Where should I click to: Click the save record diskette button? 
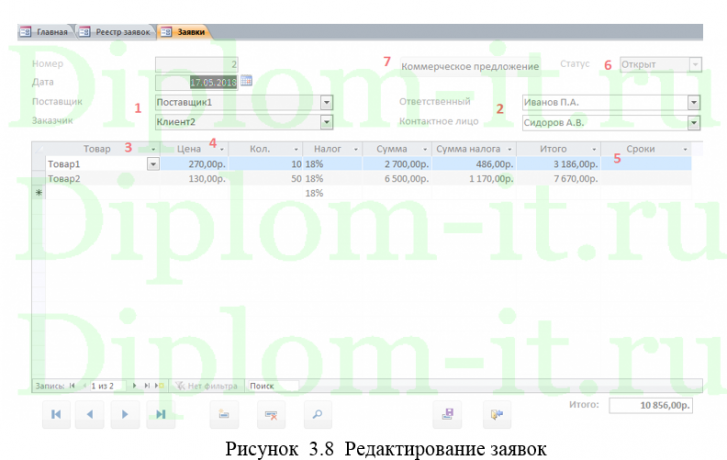pos(447,414)
